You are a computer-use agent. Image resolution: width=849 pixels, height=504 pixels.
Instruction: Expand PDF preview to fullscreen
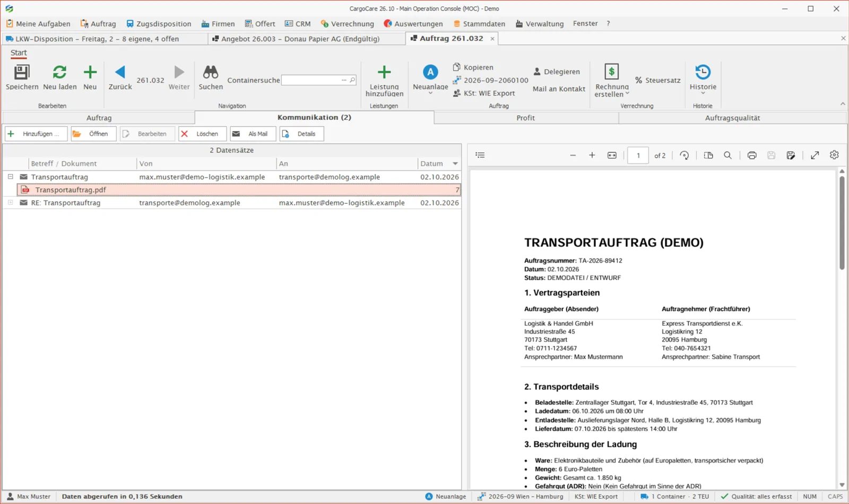[815, 155]
